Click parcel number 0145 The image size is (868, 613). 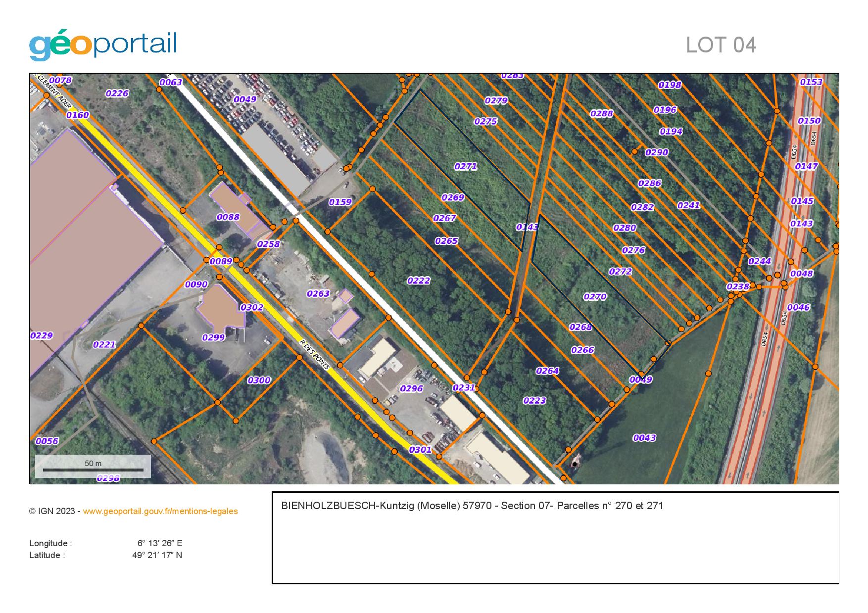[x=802, y=201]
